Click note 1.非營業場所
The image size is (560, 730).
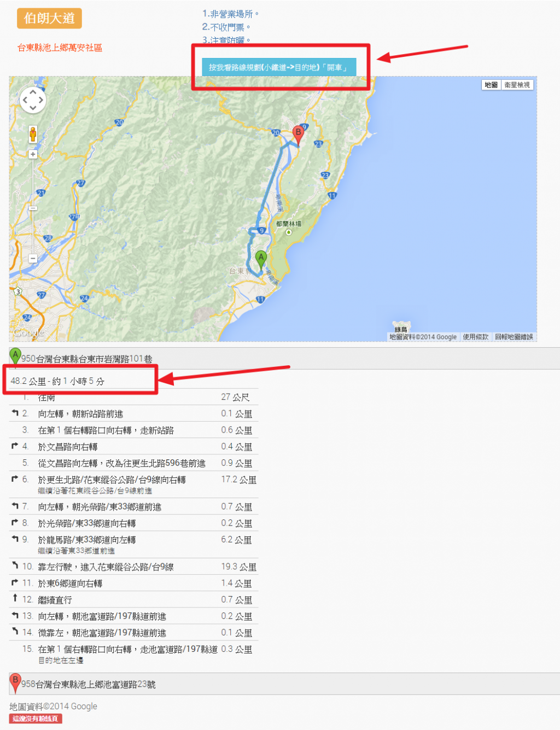click(x=230, y=14)
